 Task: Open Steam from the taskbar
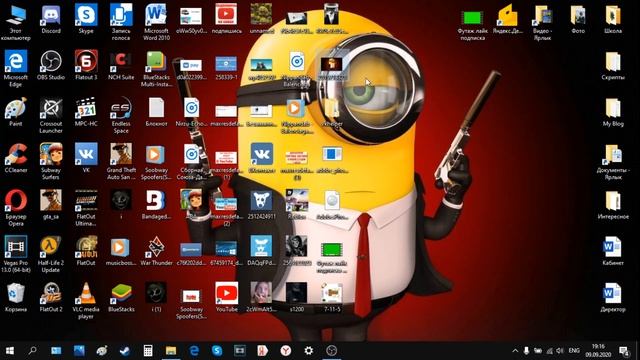click(x=124, y=350)
